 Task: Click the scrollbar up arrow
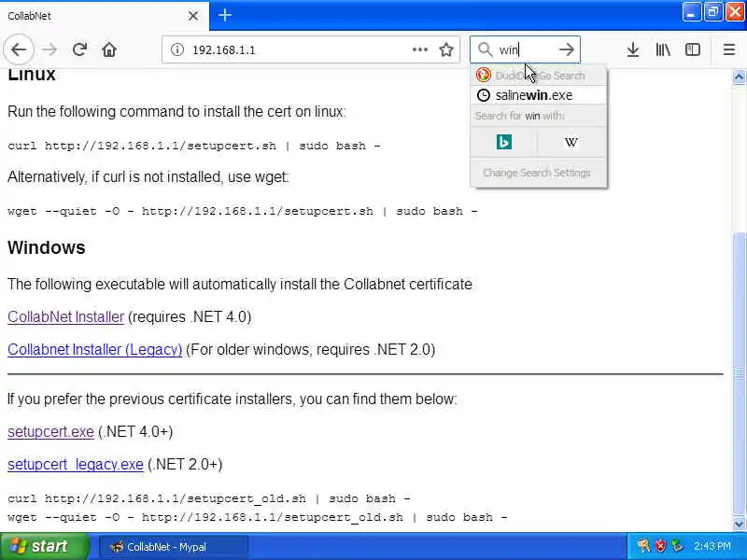pyautogui.click(x=739, y=77)
